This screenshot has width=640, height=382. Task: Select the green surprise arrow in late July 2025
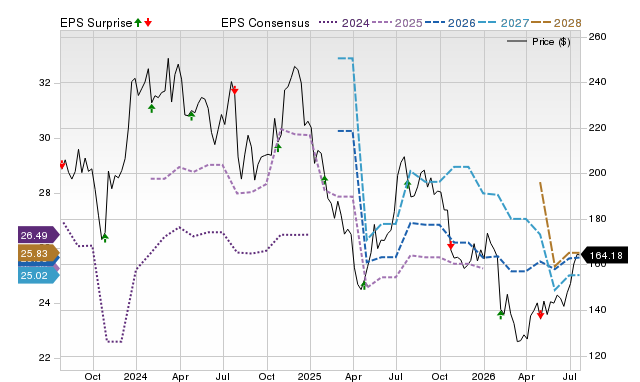pos(407,184)
